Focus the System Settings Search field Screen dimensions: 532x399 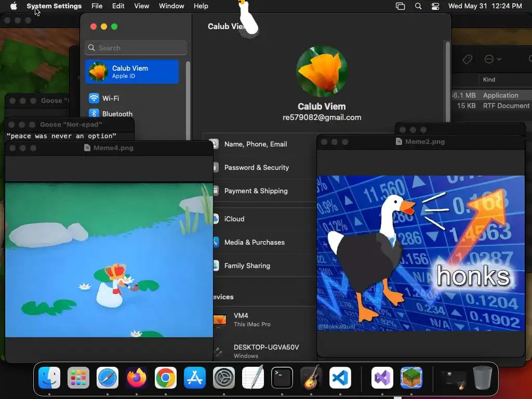(x=136, y=48)
